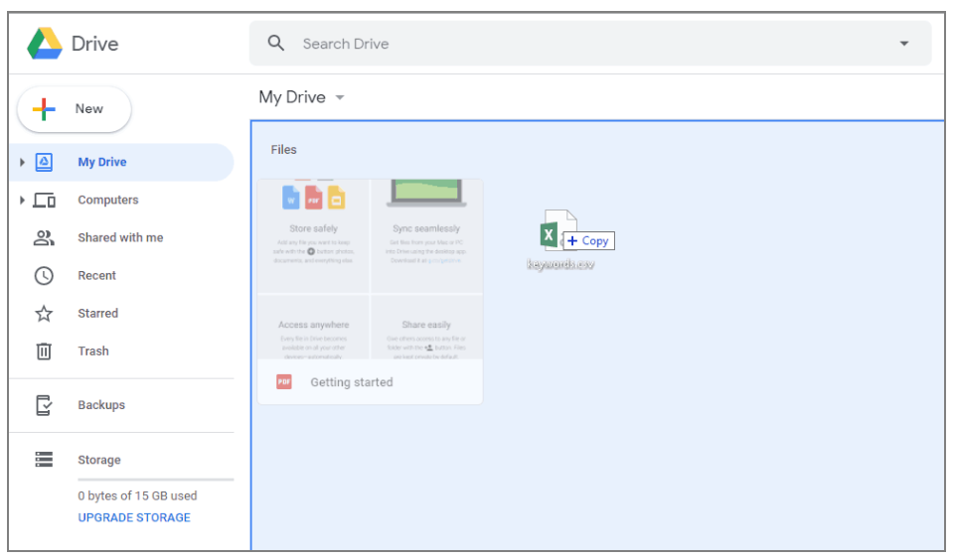Open the Trash folder
The image size is (954, 560).
point(93,350)
